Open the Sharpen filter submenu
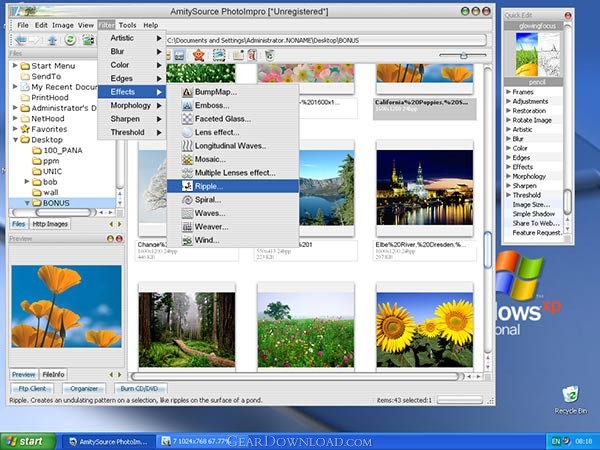The image size is (600, 450). coord(132,119)
